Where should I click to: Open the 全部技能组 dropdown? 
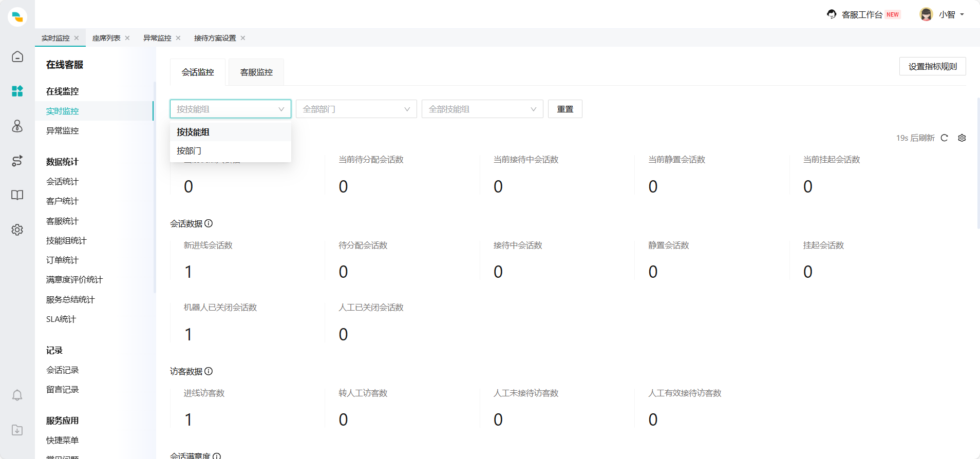482,109
